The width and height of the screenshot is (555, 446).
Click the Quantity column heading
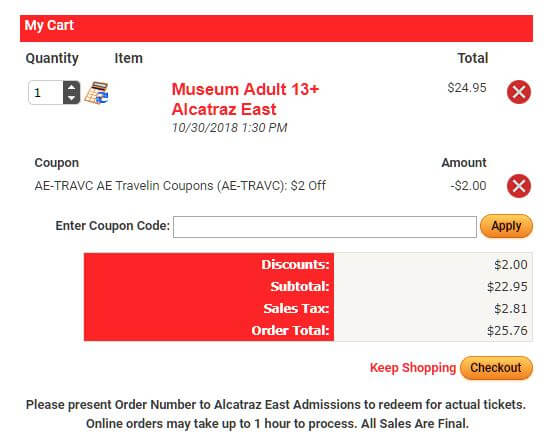[52, 58]
